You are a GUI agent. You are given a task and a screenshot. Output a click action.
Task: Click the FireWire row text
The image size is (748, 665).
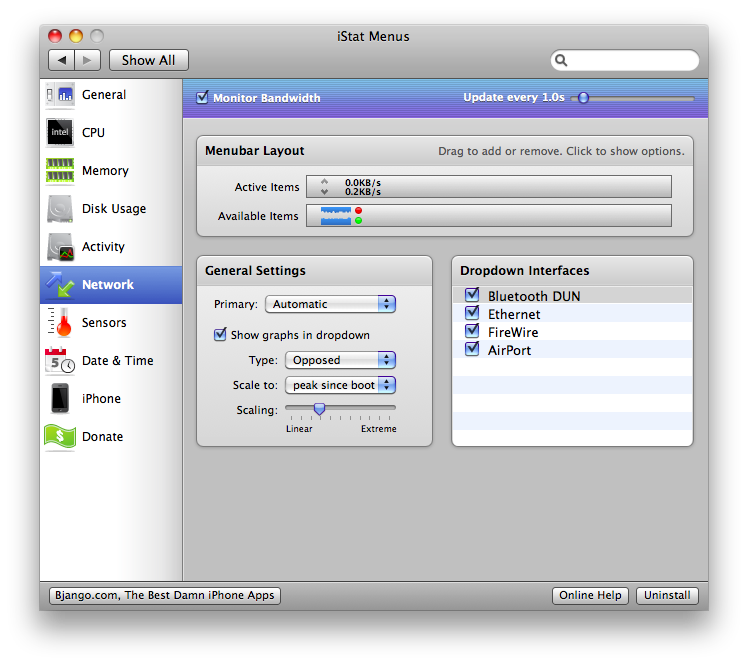tap(513, 332)
